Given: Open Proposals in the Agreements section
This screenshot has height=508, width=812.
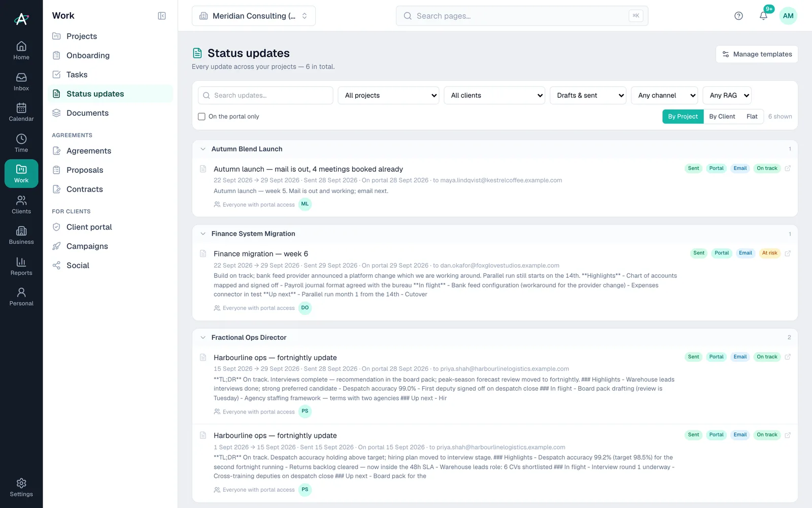Looking at the screenshot, I should point(110,170).
